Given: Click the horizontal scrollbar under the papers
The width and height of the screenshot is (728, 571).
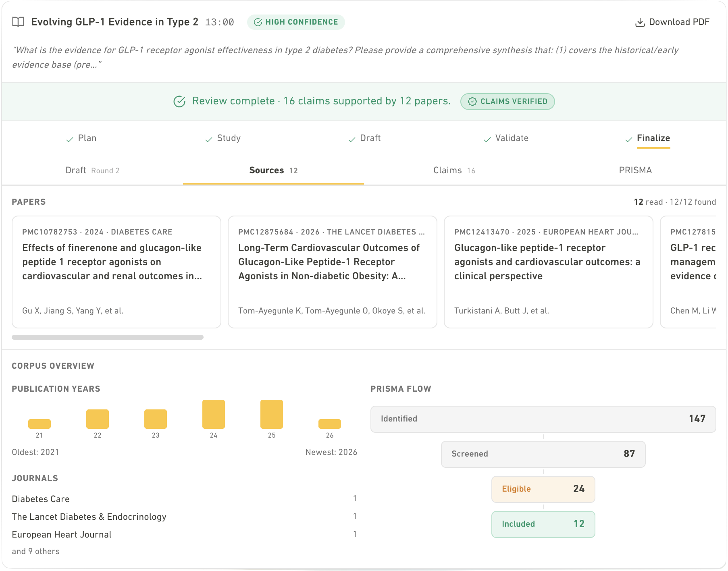Looking at the screenshot, I should (x=108, y=337).
